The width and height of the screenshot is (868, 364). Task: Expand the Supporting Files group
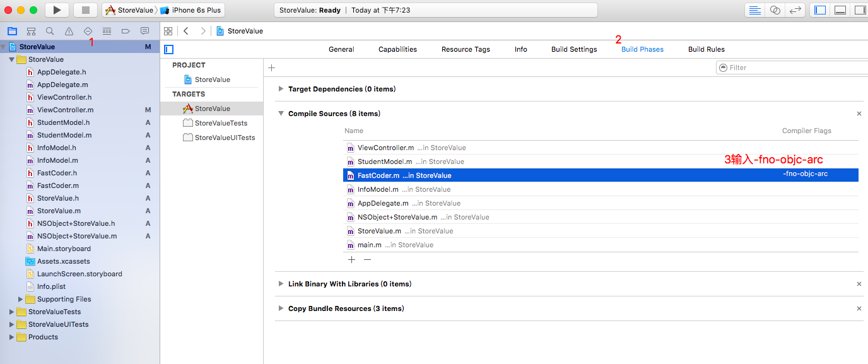click(x=20, y=299)
